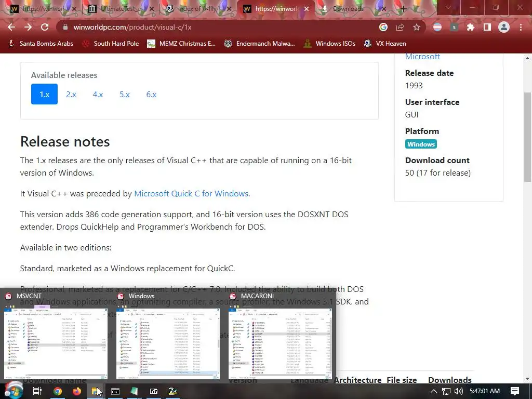Share this page via share icon

tap(400, 27)
